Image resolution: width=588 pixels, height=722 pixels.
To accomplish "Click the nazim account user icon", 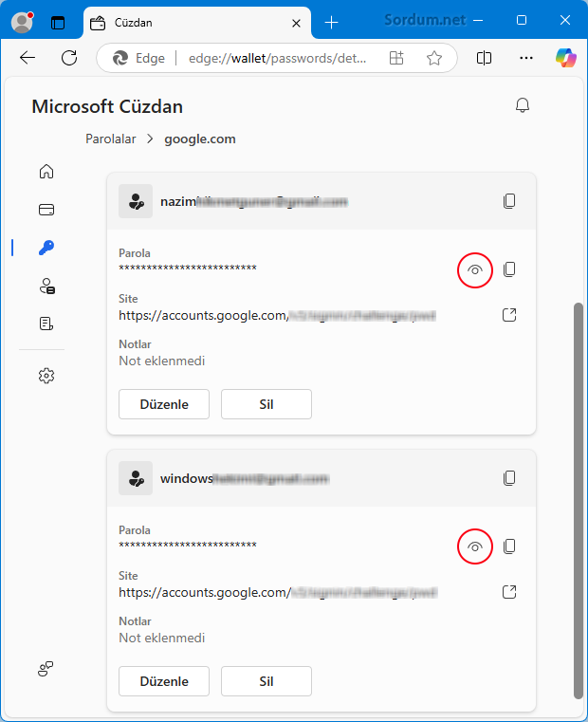I will tap(136, 201).
